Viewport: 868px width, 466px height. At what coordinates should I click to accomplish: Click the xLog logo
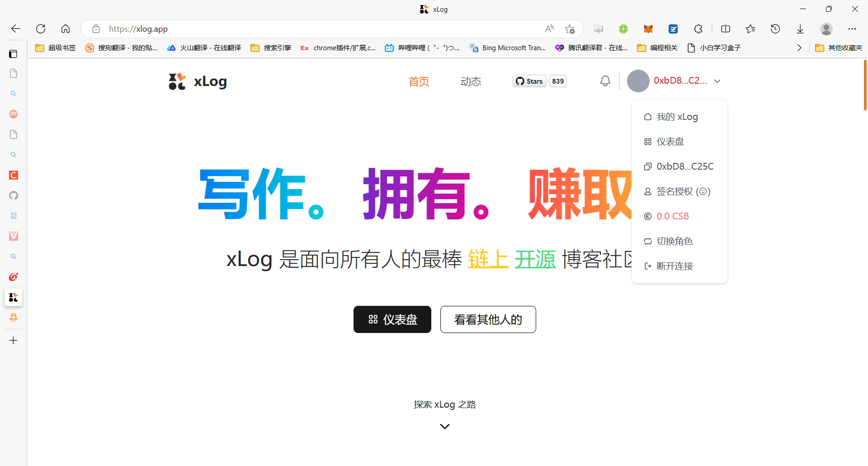click(198, 81)
